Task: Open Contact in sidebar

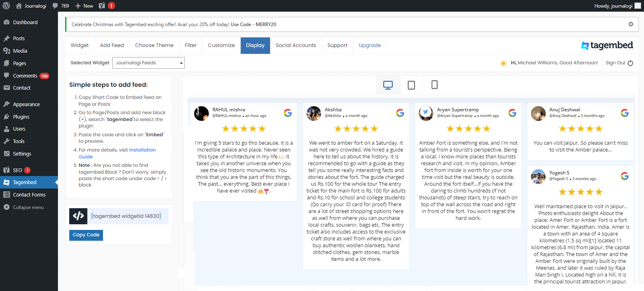Action: (x=29, y=88)
